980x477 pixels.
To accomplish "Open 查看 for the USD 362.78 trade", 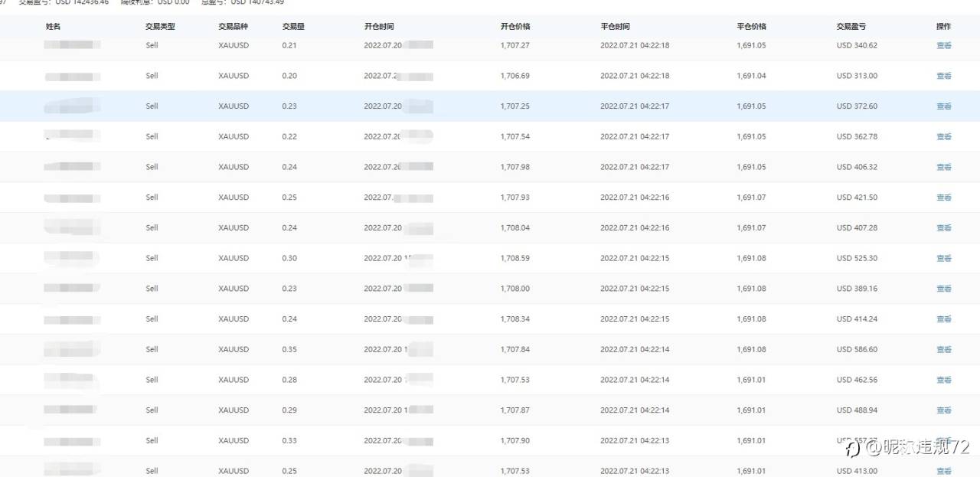I will (944, 137).
